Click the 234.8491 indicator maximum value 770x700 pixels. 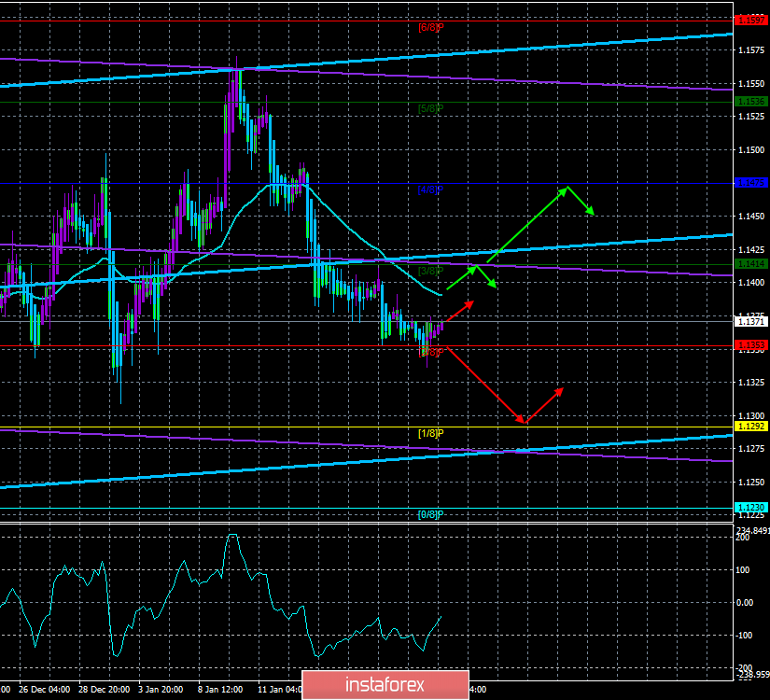tap(753, 530)
